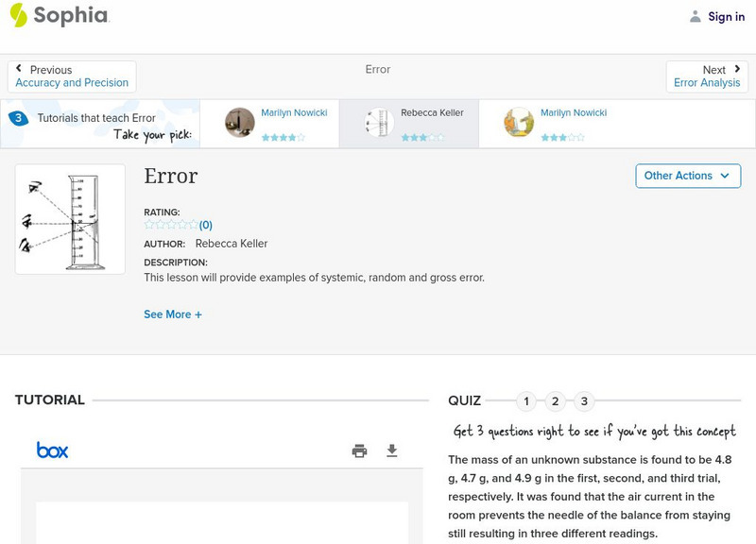Rate the tutorial using the empty stars
This screenshot has height=544, width=756.
(x=171, y=225)
